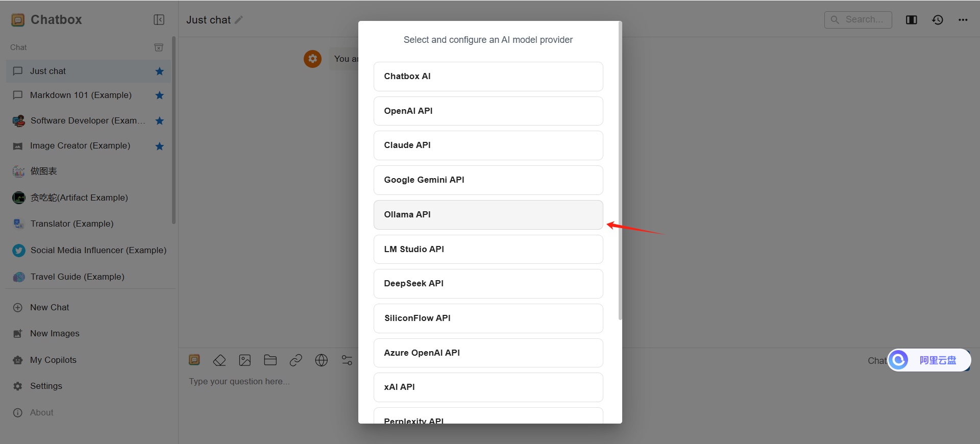Open Markdown 101 (Example) chat
Screen dimensions: 980x444
click(x=88, y=95)
